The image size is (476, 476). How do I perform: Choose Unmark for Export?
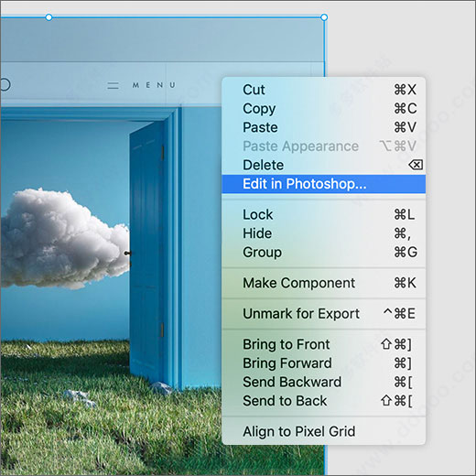pyautogui.click(x=323, y=314)
